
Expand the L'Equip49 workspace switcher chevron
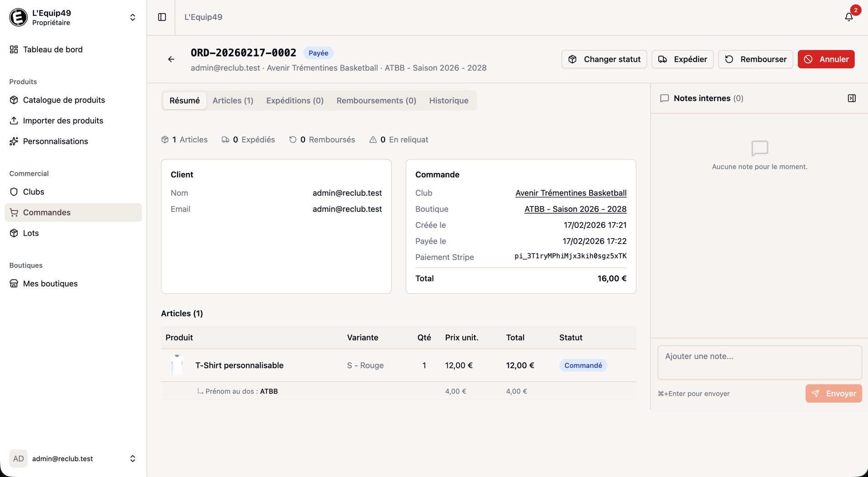pos(132,17)
